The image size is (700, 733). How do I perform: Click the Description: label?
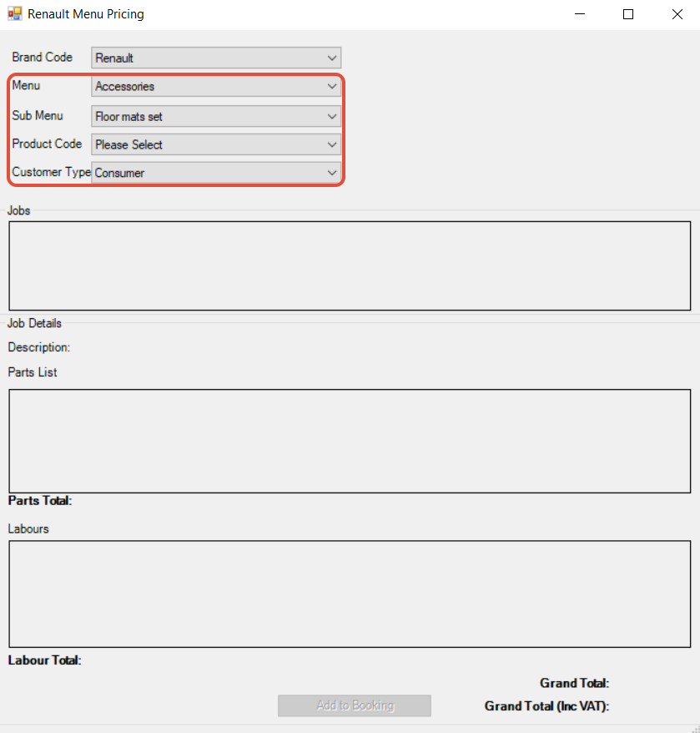tap(38, 347)
